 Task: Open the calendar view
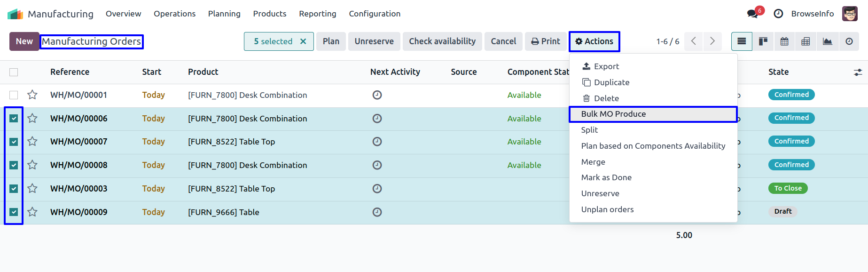pyautogui.click(x=784, y=41)
